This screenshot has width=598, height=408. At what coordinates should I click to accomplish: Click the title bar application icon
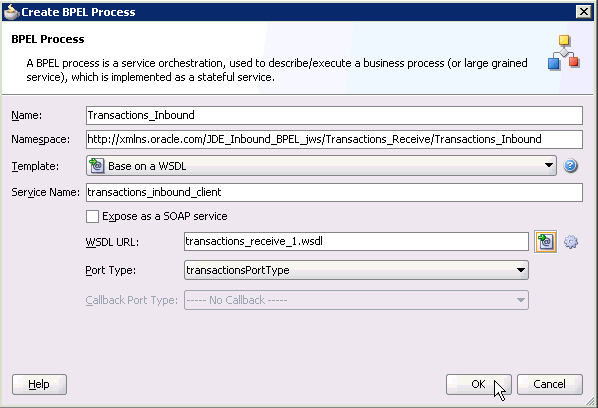[x=11, y=12]
